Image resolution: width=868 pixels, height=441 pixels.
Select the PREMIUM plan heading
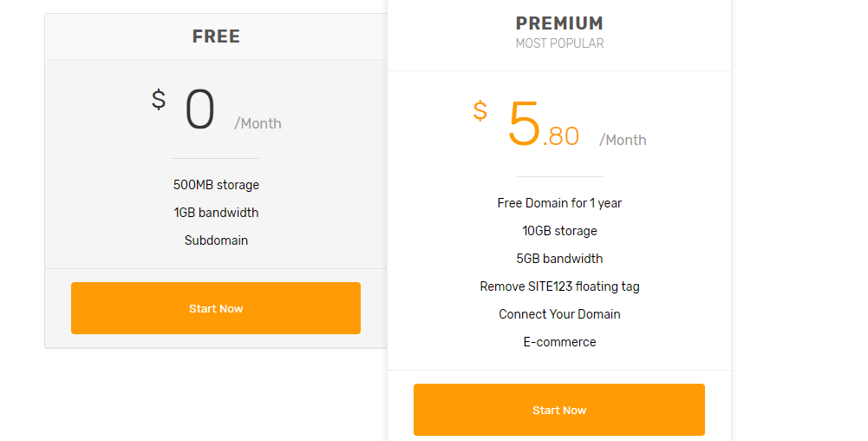tap(559, 23)
